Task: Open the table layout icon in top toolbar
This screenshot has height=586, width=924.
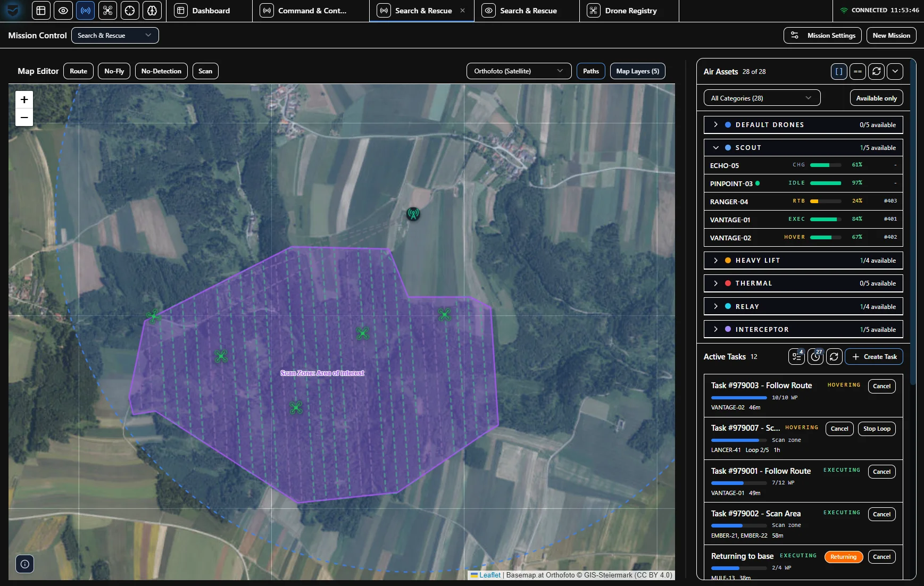Action: pyautogui.click(x=41, y=11)
